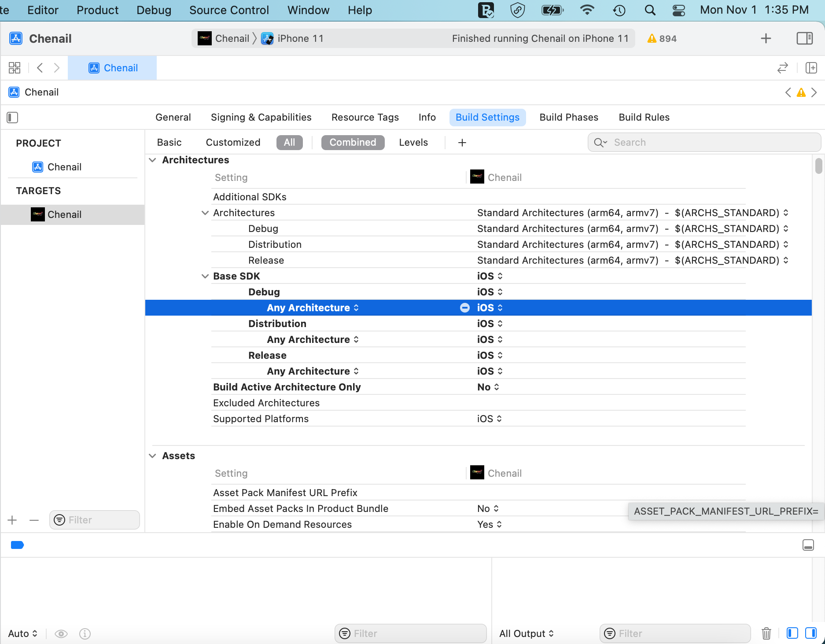Click the Xcode project icon in the title bar
Image resolution: width=825 pixels, height=644 pixels.
tap(16, 38)
